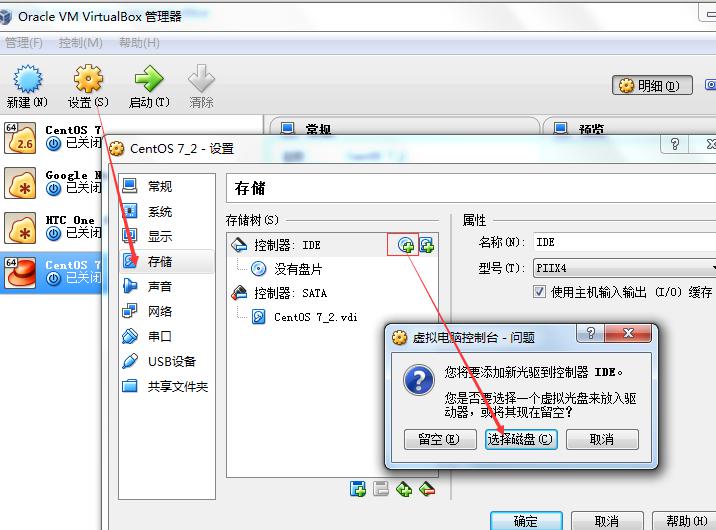Click the question dialog's help button
The width and height of the screenshot is (716, 530).
[590, 333]
